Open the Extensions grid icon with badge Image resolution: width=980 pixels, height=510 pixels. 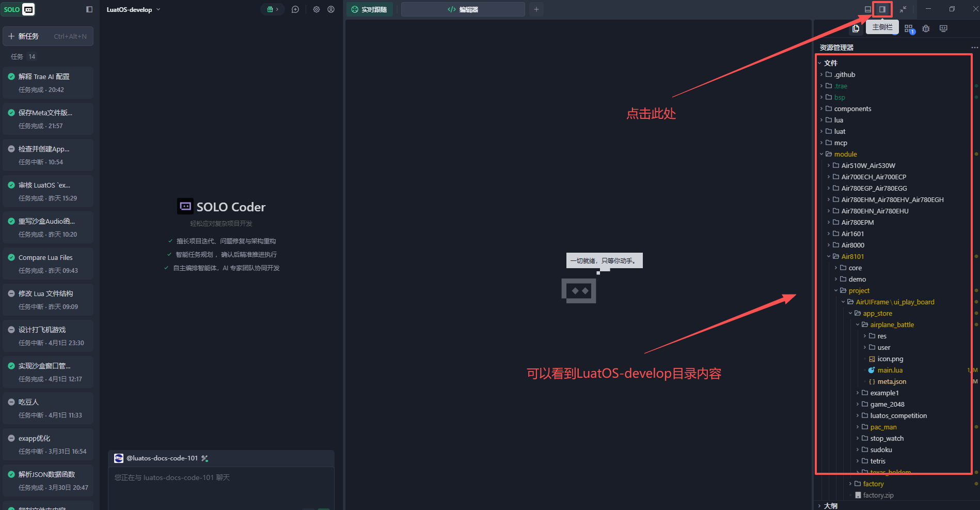tap(909, 29)
